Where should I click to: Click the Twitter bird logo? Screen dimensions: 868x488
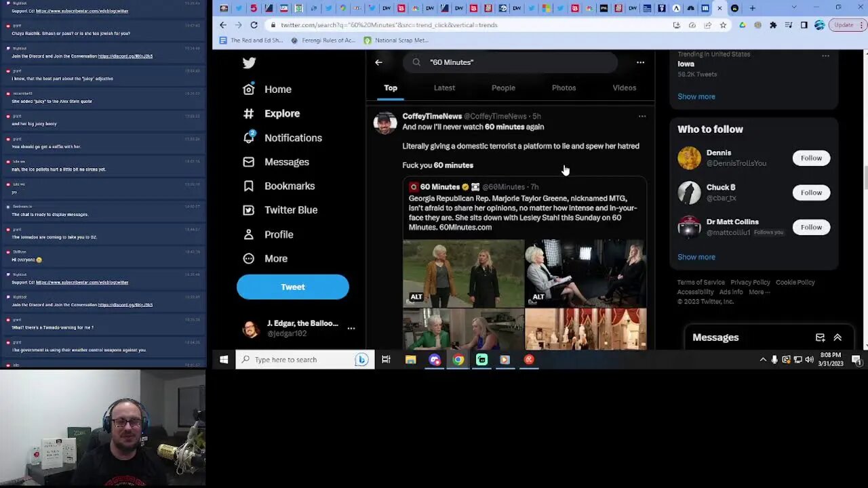click(250, 63)
